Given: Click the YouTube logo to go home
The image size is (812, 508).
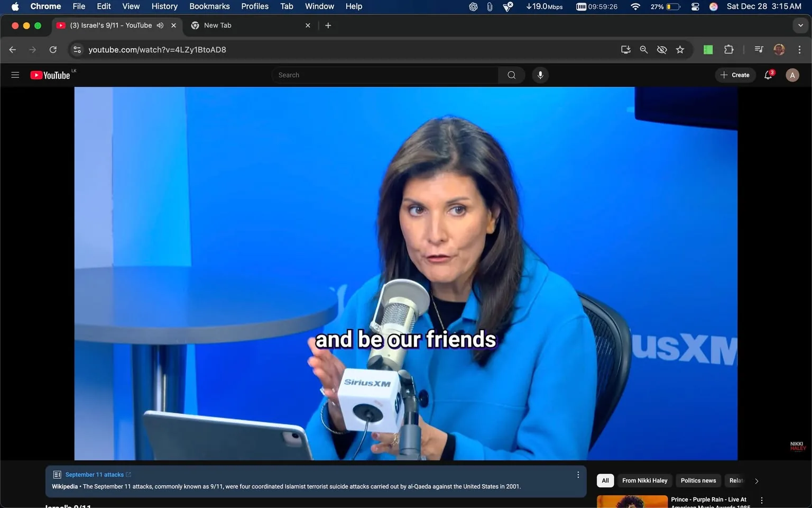Looking at the screenshot, I should pos(50,75).
